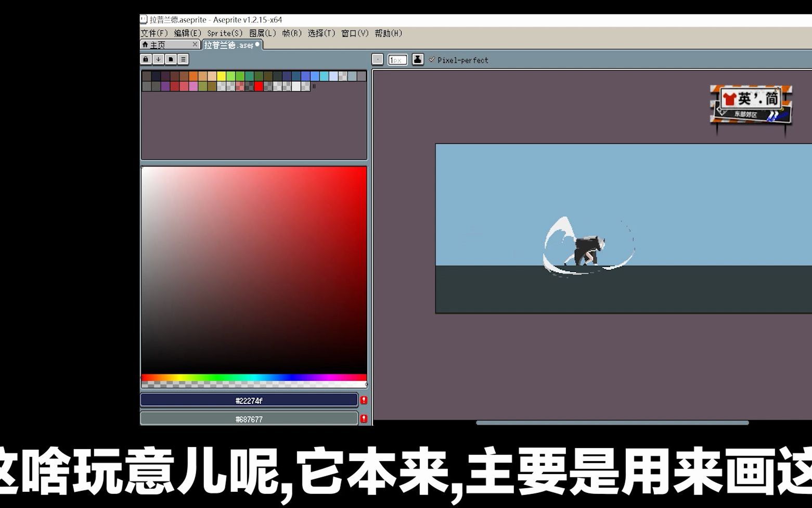
Task: Click the brush type button
Action: tap(378, 60)
